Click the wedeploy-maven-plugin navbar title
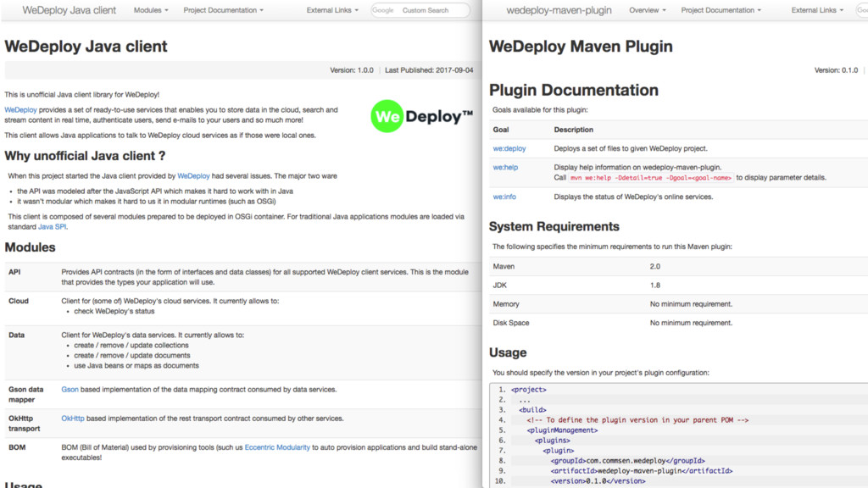 (559, 10)
